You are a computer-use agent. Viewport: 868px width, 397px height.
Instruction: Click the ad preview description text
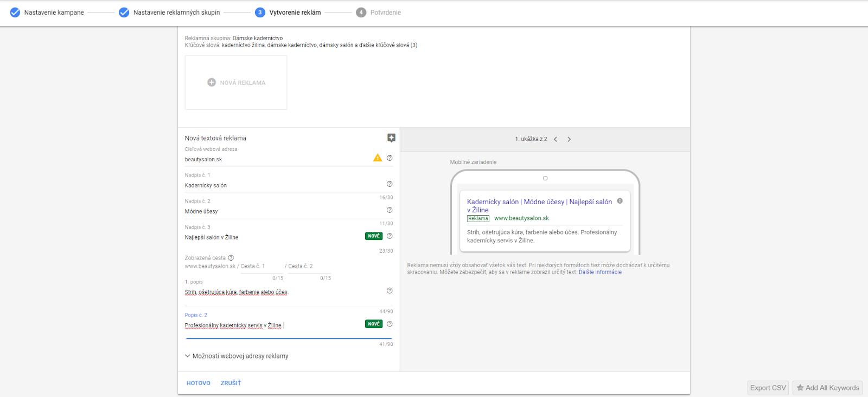tap(542, 236)
